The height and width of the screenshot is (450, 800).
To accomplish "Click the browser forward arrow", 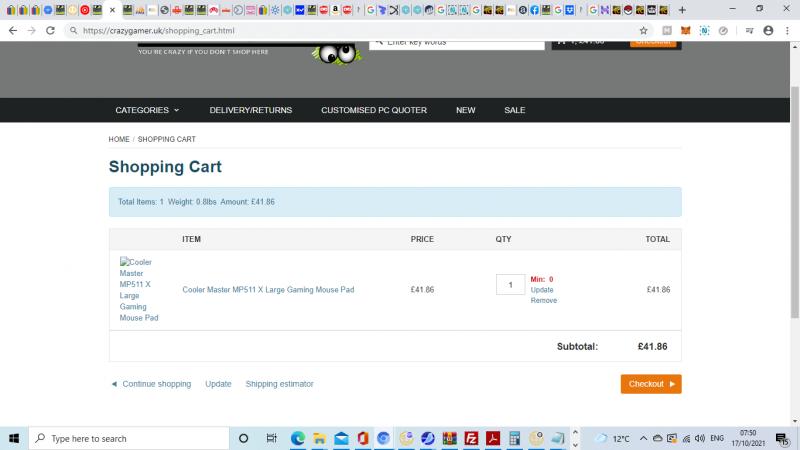I will 32,31.
